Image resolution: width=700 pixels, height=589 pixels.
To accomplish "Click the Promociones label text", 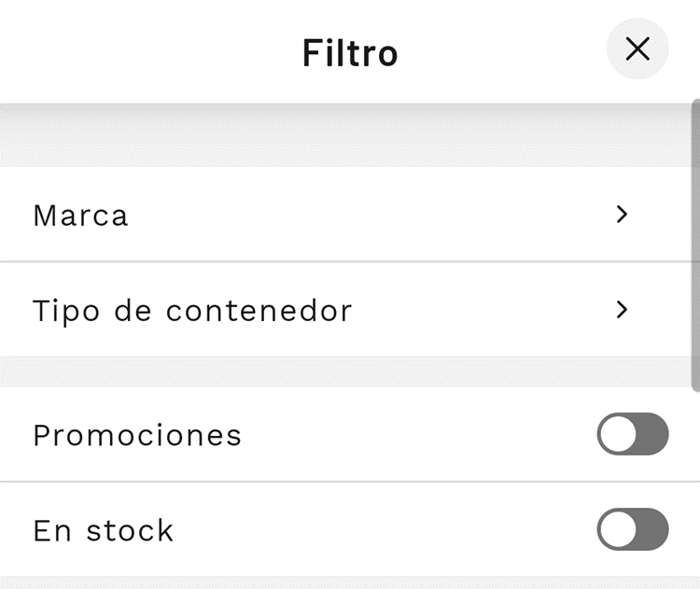I will click(137, 435).
